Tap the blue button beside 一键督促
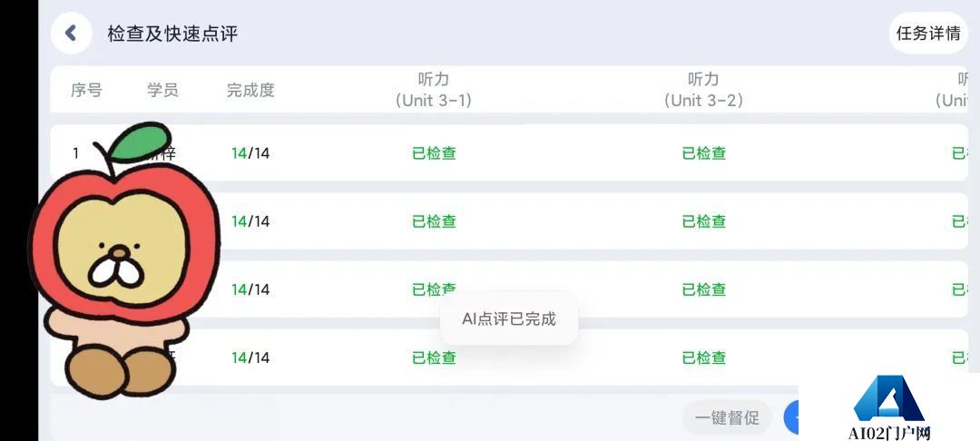The width and height of the screenshot is (980, 441). click(791, 417)
